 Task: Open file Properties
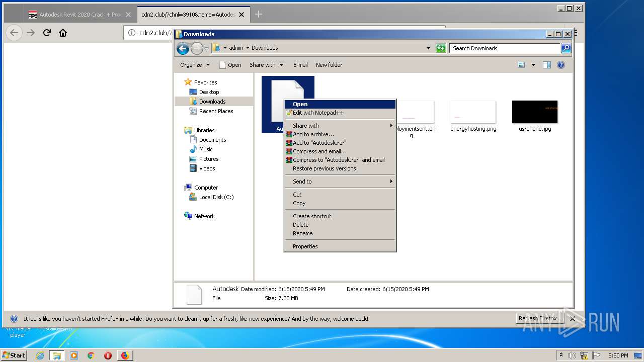click(340, 246)
